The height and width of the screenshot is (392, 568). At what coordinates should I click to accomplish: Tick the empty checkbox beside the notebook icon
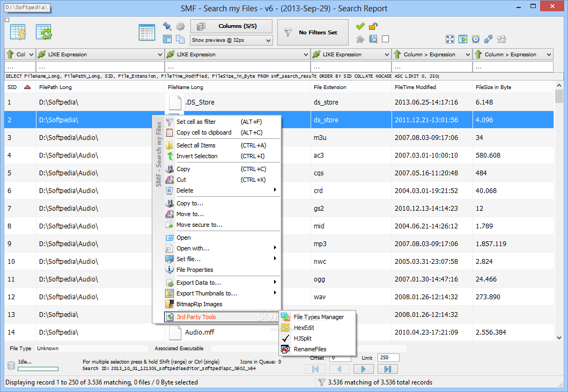(x=386, y=39)
